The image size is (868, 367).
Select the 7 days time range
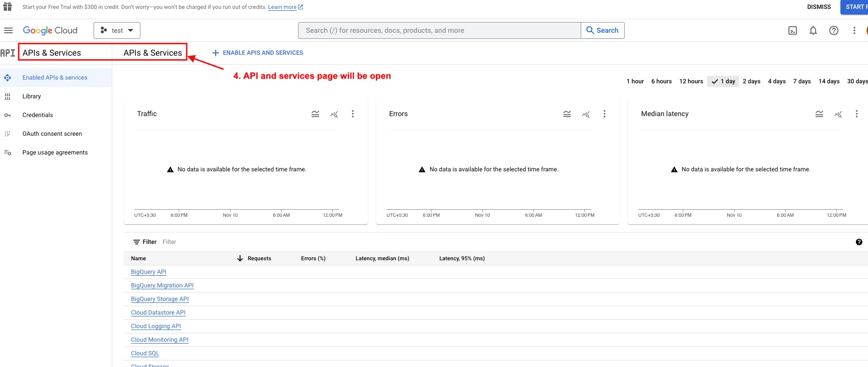(x=802, y=81)
